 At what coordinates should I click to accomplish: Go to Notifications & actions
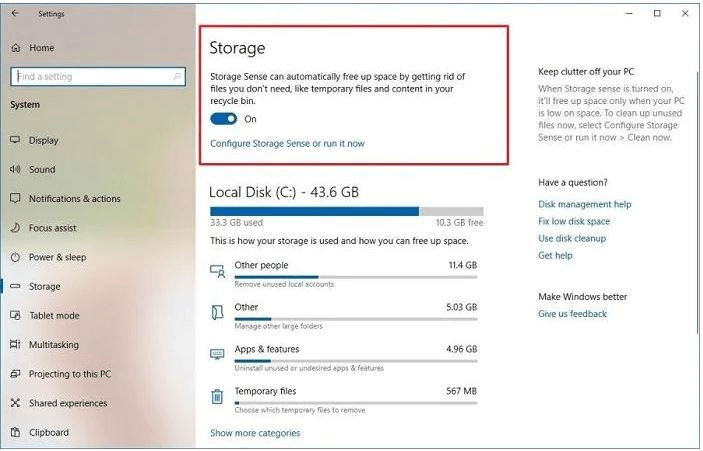pos(75,199)
